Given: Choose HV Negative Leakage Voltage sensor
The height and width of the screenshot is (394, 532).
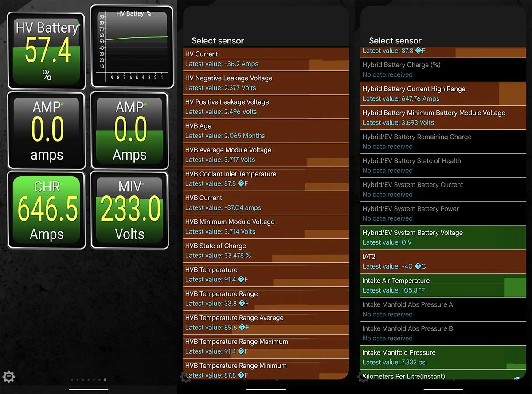Looking at the screenshot, I should [x=266, y=83].
